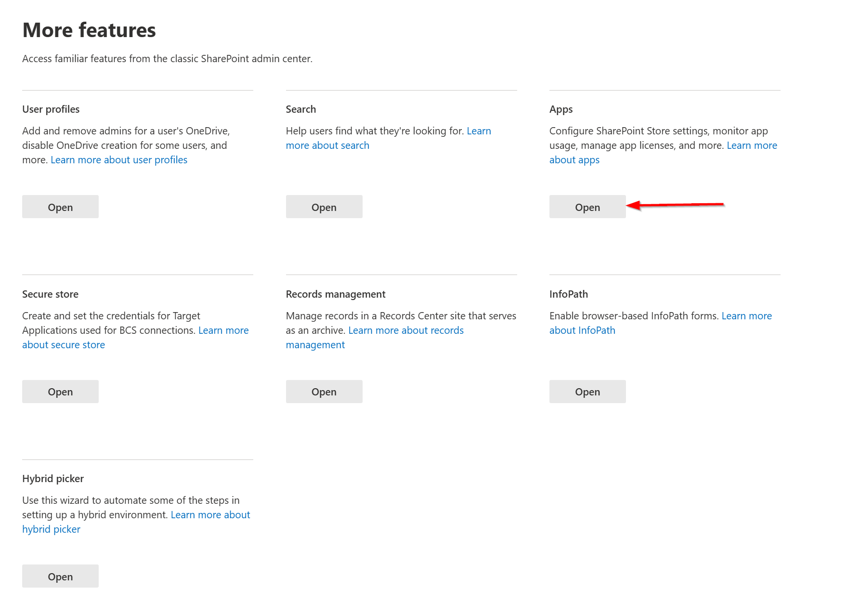The width and height of the screenshot is (847, 616).
Task: Select the Secure store section title
Action: pyautogui.click(x=50, y=294)
